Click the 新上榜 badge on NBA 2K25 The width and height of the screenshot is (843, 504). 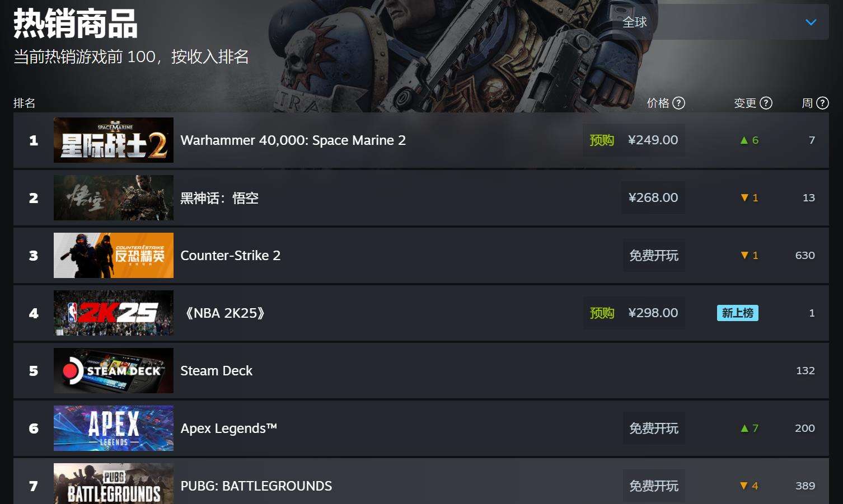(737, 313)
